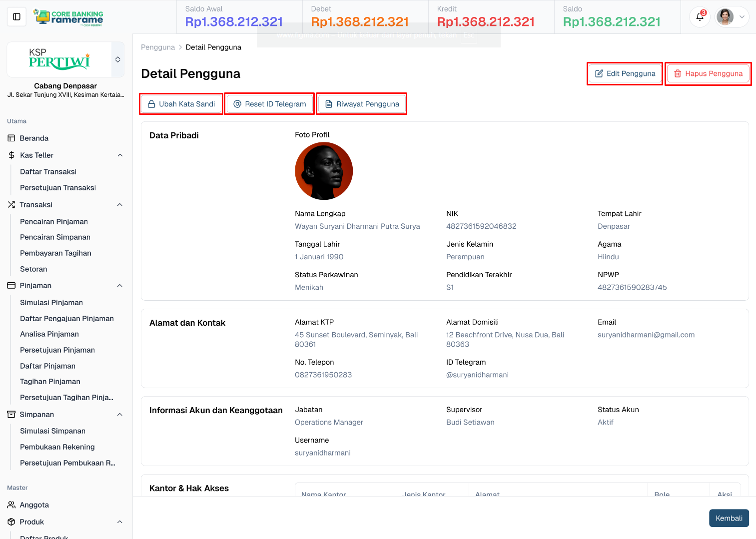Click the Produk package icon

pyautogui.click(x=11, y=522)
